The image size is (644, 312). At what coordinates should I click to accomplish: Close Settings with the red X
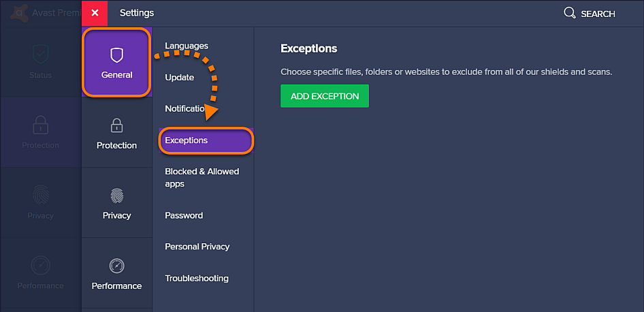pyautogui.click(x=95, y=13)
